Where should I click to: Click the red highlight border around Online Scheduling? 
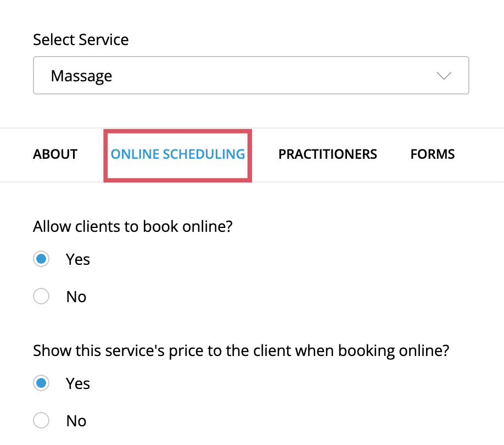(178, 131)
